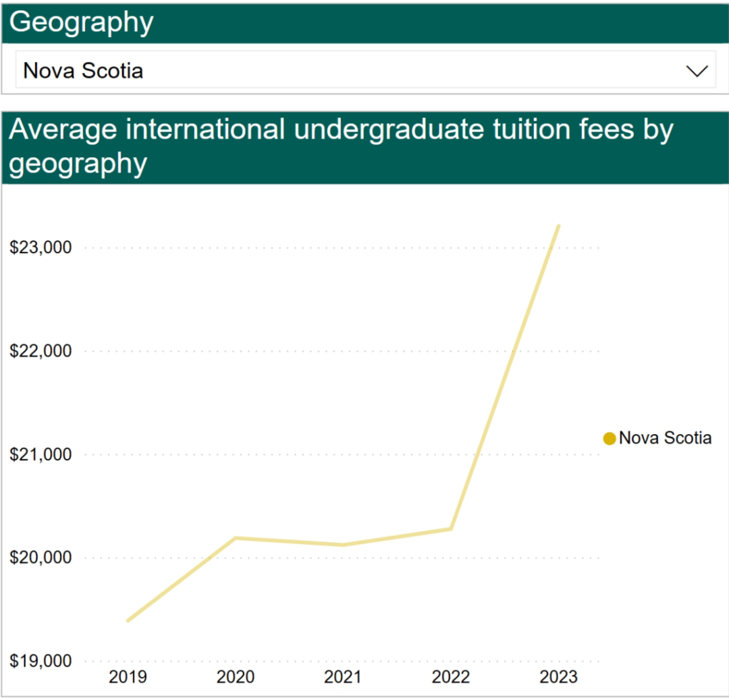Click the 2022 x-axis label
This screenshot has width=729, height=700.
pos(450,677)
